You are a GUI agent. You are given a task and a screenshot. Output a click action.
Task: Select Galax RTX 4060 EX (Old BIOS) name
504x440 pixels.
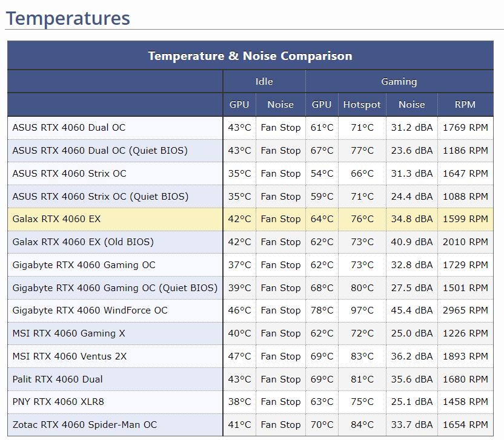(83, 242)
